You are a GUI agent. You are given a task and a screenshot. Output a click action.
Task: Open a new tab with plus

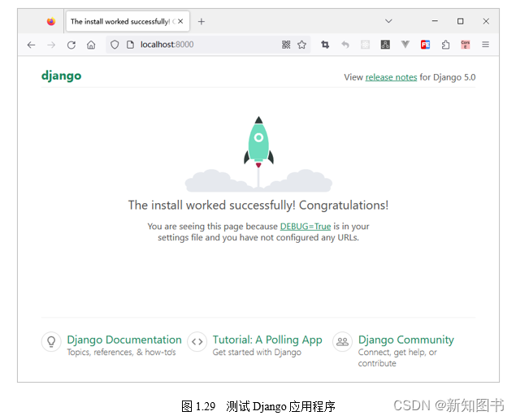(x=202, y=22)
